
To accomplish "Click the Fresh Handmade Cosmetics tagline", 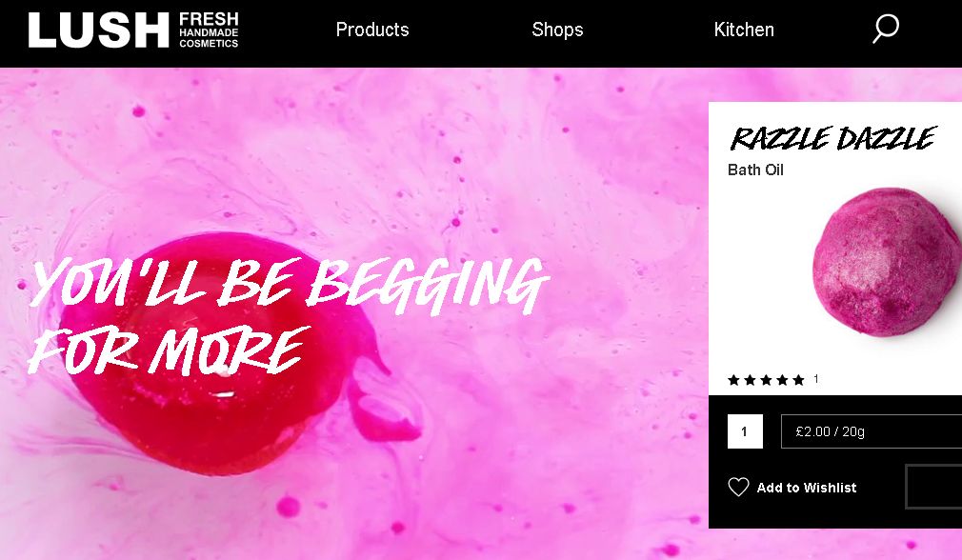I will [x=209, y=30].
